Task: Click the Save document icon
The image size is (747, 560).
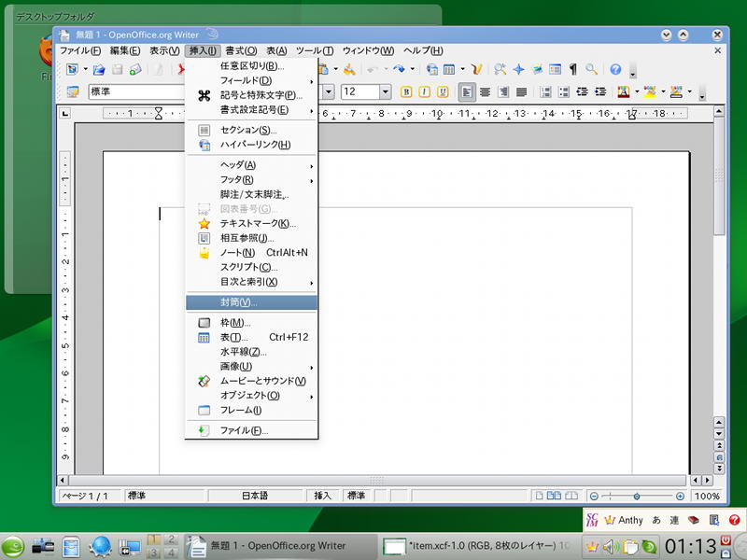Action: point(118,69)
